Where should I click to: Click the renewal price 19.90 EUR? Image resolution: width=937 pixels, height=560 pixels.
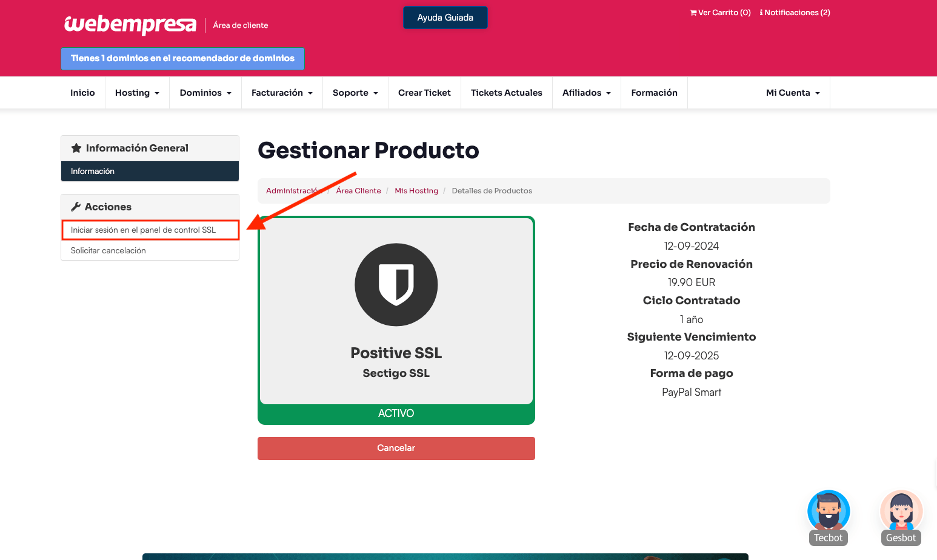click(692, 282)
